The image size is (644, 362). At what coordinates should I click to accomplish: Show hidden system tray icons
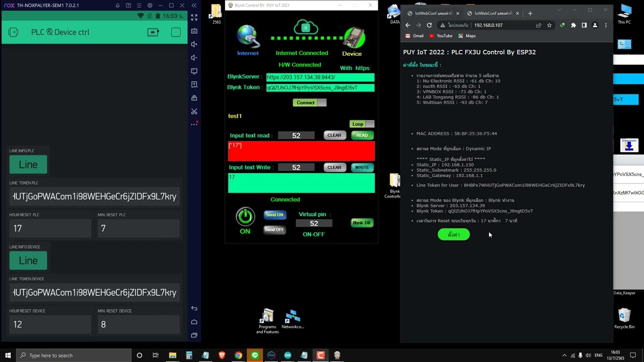click(x=564, y=355)
